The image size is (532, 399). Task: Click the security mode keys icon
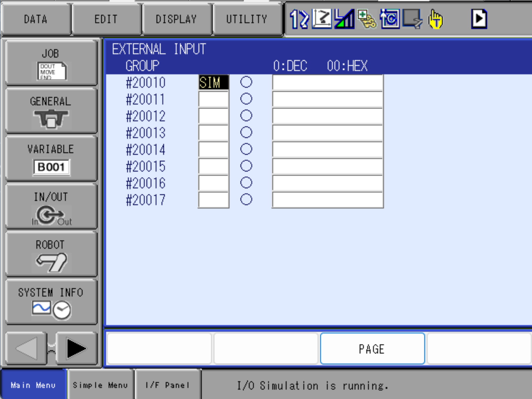click(367, 19)
